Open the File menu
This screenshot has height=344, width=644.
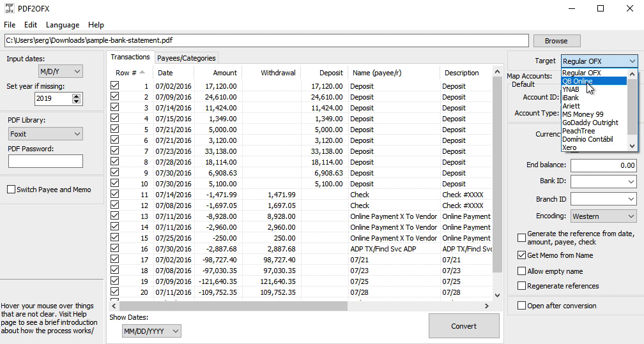pyautogui.click(x=10, y=25)
